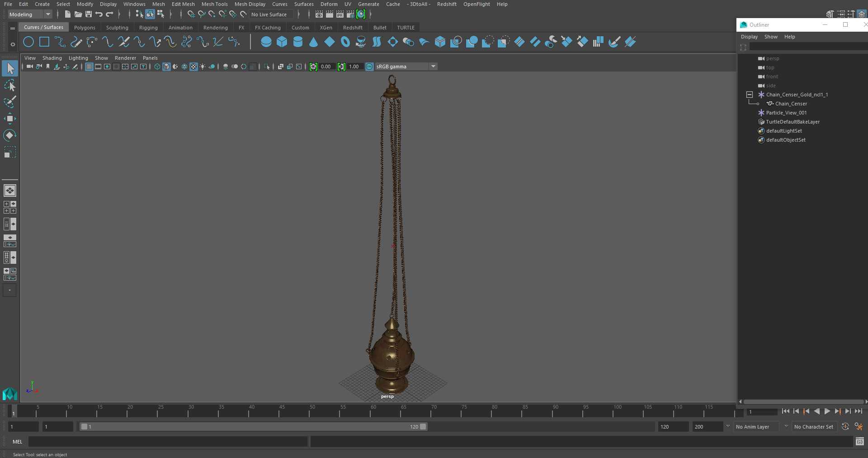Open shelf options gear menu
This screenshot has width=868, height=458.
[x=13, y=44]
